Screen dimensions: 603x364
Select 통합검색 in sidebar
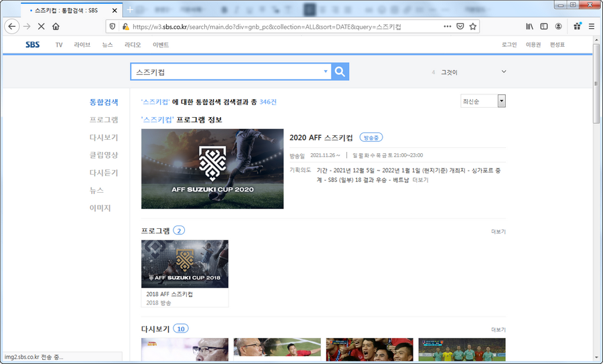(x=104, y=102)
